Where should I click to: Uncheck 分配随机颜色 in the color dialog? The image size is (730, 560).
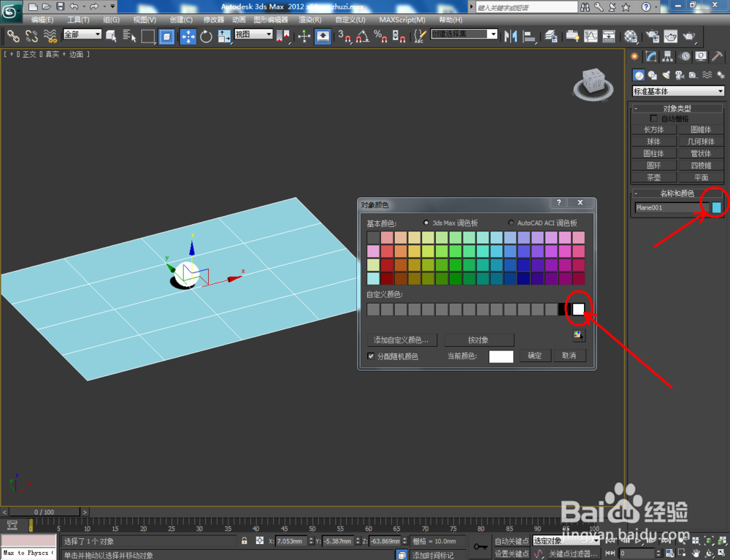coord(372,356)
